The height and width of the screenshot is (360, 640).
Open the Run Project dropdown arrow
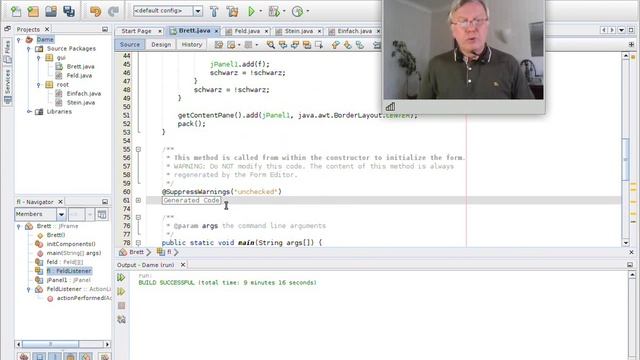(261, 11)
